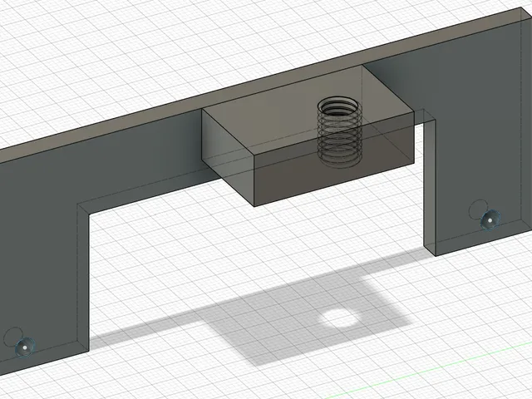Image resolution: width=532 pixels, height=399 pixels.
Task: Select the left end face of the center block
Action: point(228,157)
